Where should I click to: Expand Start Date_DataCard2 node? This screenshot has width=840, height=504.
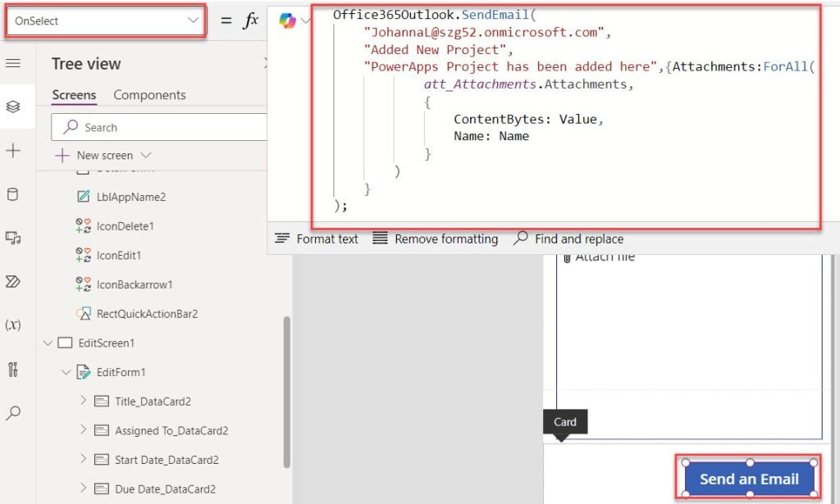coord(83,459)
